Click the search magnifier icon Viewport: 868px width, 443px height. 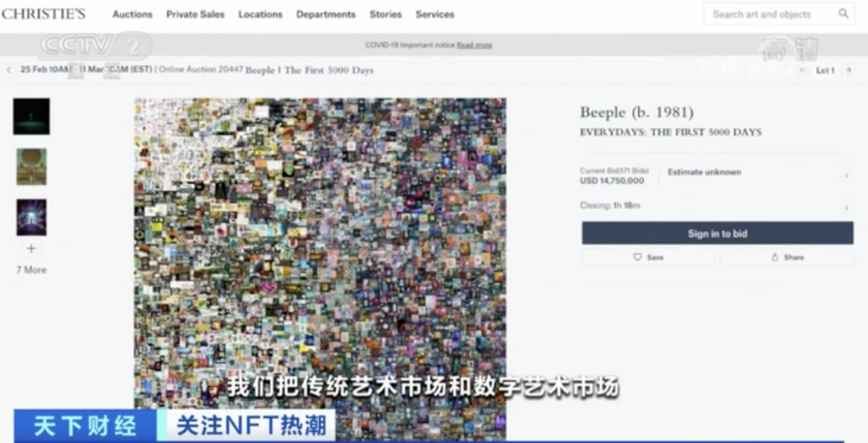[x=843, y=14]
